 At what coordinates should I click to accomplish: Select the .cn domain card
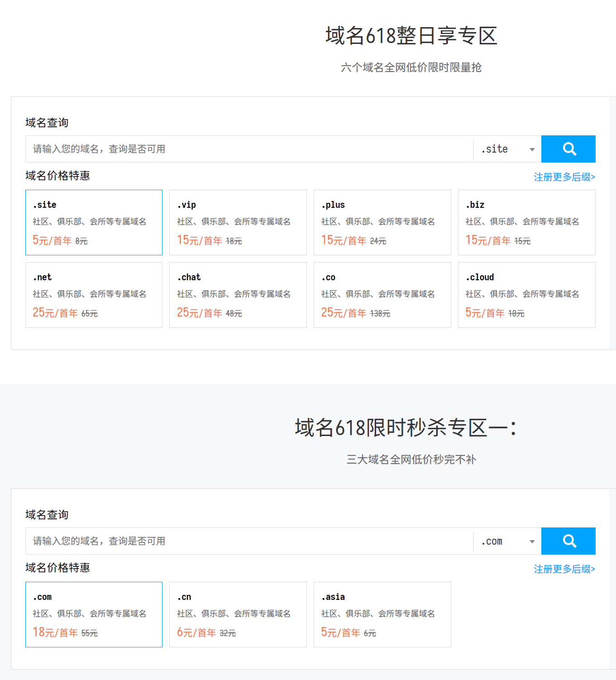pos(238,614)
